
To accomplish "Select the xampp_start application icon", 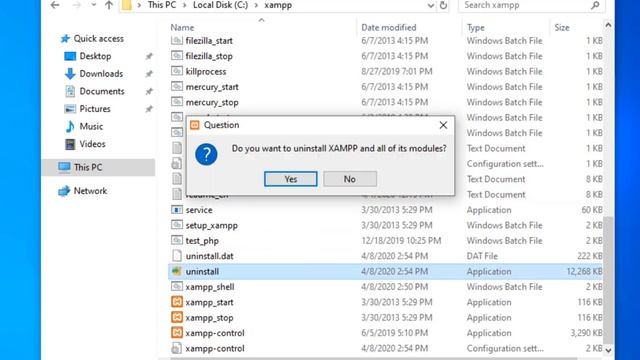I will click(177, 302).
